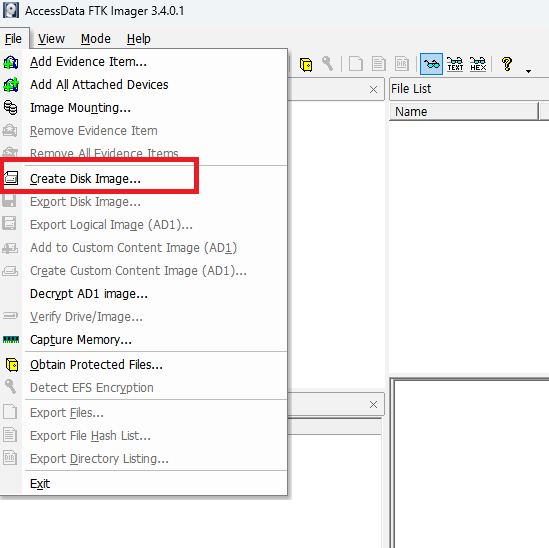
Task: Click toolbar Detect EFS Encryption key icon
Action: [x=328, y=64]
